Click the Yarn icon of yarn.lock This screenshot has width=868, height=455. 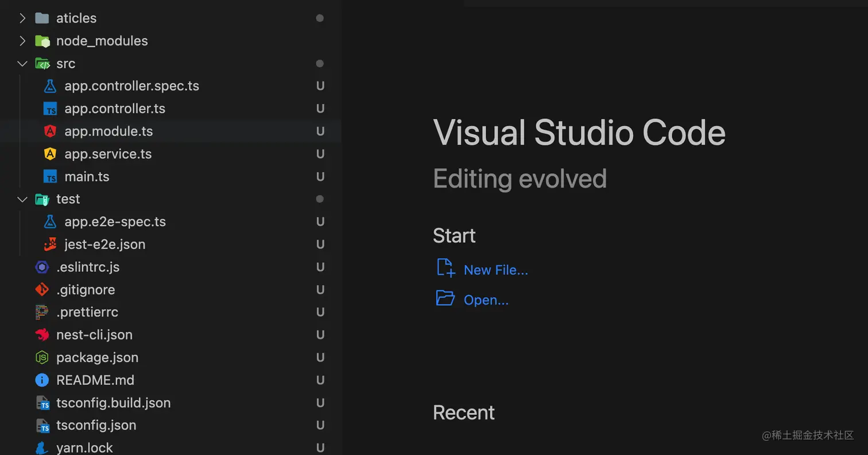coord(42,448)
